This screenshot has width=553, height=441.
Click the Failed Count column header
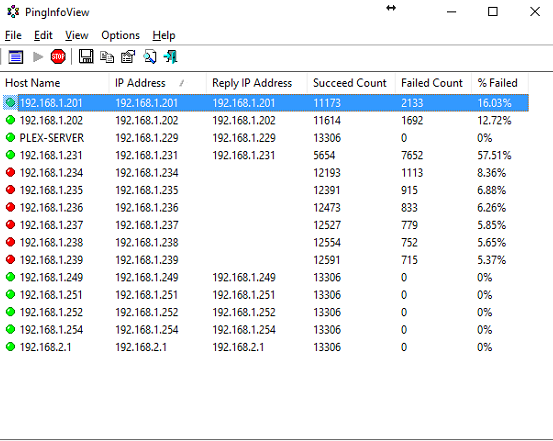click(x=433, y=83)
